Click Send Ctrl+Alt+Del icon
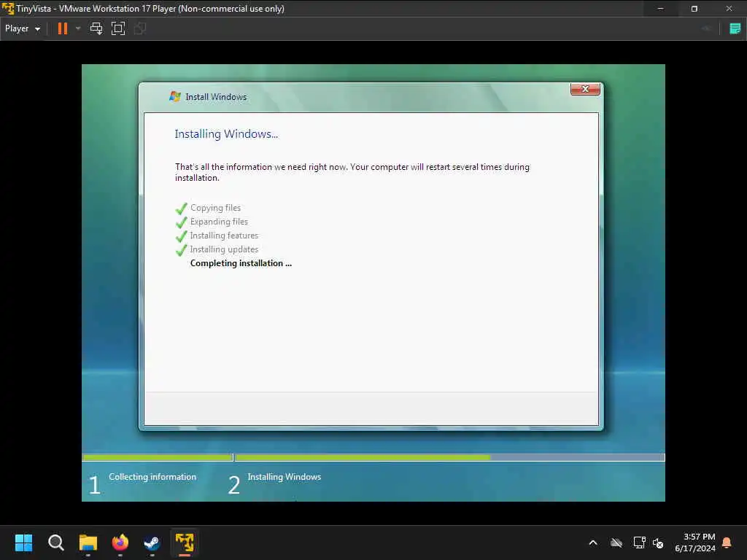747x560 pixels. (x=96, y=28)
